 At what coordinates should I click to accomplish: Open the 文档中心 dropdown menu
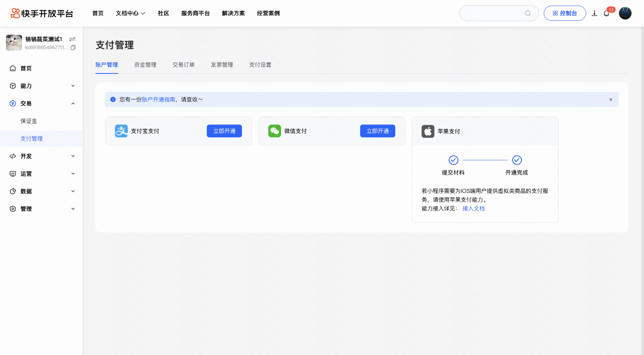pos(130,13)
